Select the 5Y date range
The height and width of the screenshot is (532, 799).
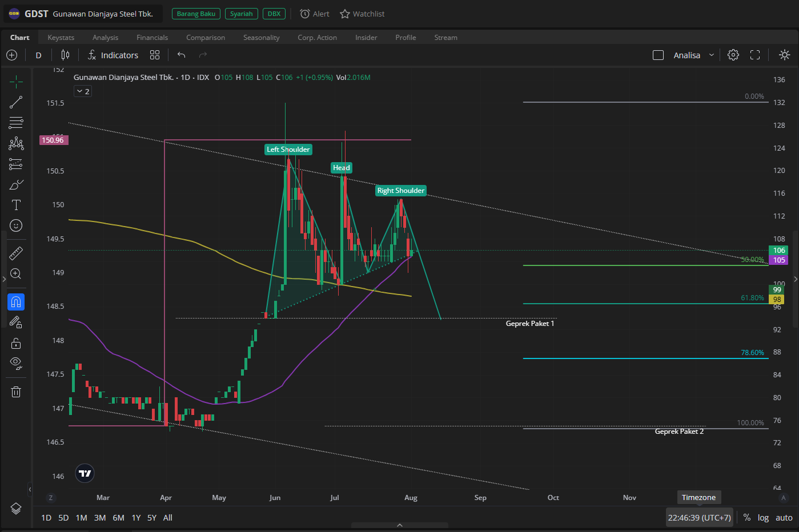(152, 518)
